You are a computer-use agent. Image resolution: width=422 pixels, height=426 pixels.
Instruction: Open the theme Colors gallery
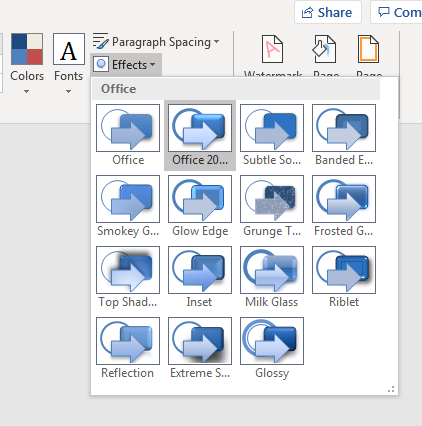[x=27, y=63]
